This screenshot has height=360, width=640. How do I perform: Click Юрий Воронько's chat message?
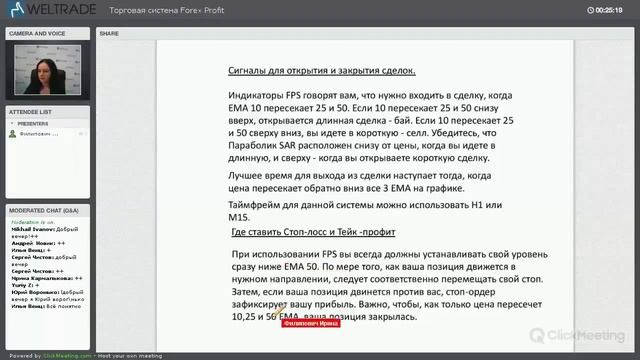48,296
